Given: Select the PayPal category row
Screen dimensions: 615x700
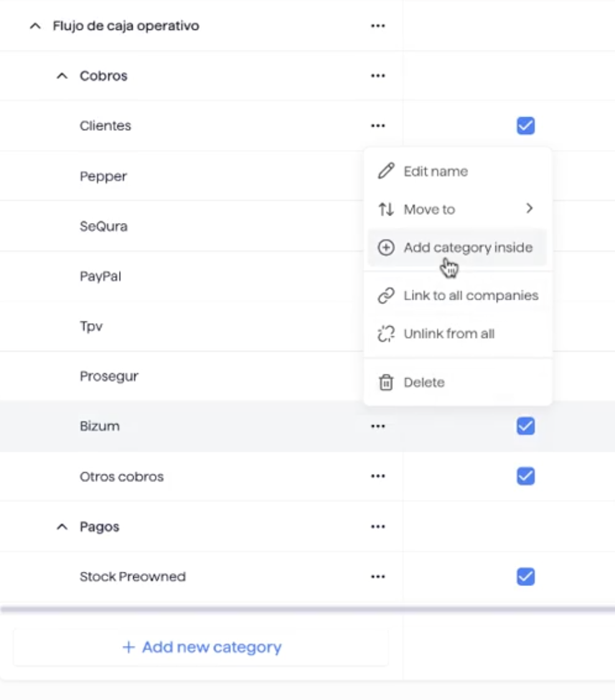Looking at the screenshot, I should pos(100,276).
